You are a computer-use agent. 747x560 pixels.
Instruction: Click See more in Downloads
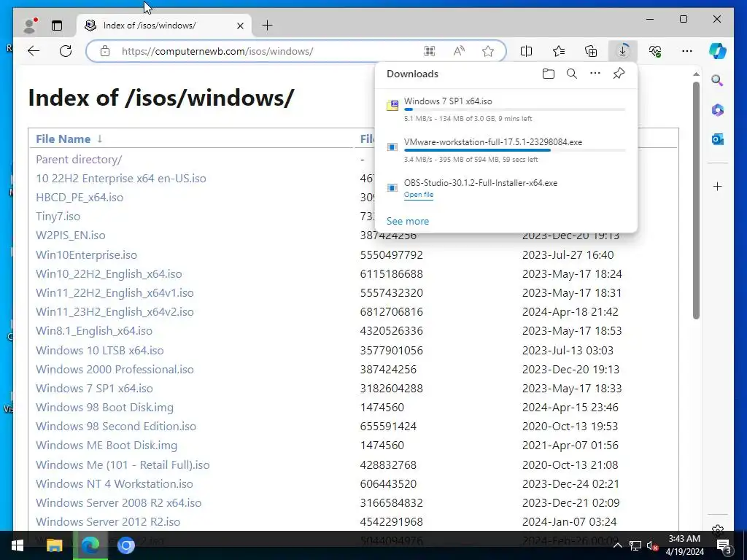point(407,221)
